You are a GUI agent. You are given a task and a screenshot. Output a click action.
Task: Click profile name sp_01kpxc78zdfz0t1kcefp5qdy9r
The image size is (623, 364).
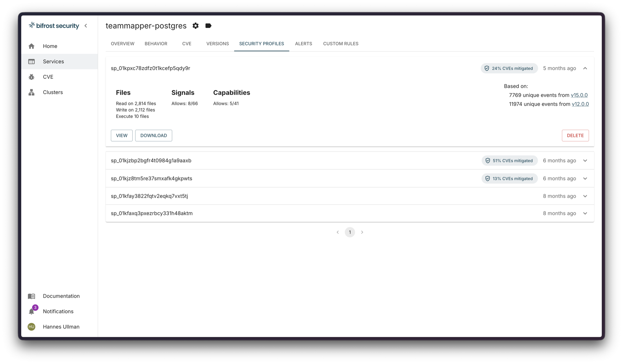pos(150,68)
